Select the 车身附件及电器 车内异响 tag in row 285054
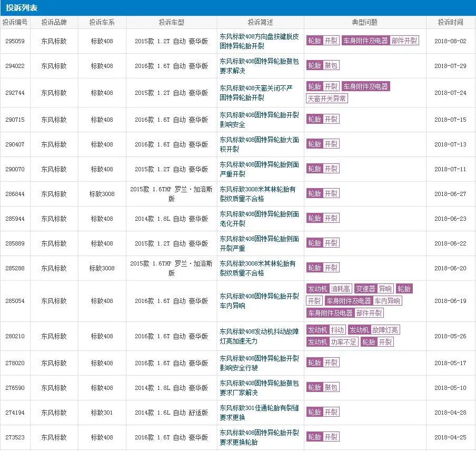Screen dimensions: 476x451 [x=363, y=301]
